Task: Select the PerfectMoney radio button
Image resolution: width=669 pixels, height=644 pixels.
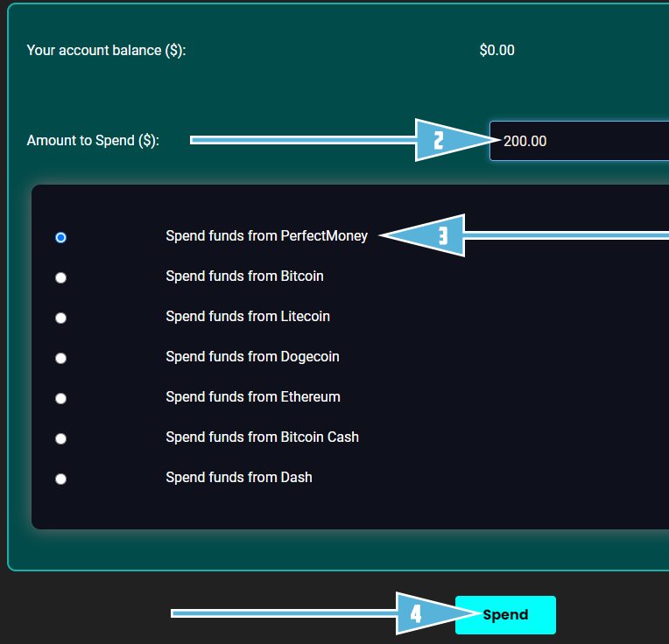Action: (60, 237)
